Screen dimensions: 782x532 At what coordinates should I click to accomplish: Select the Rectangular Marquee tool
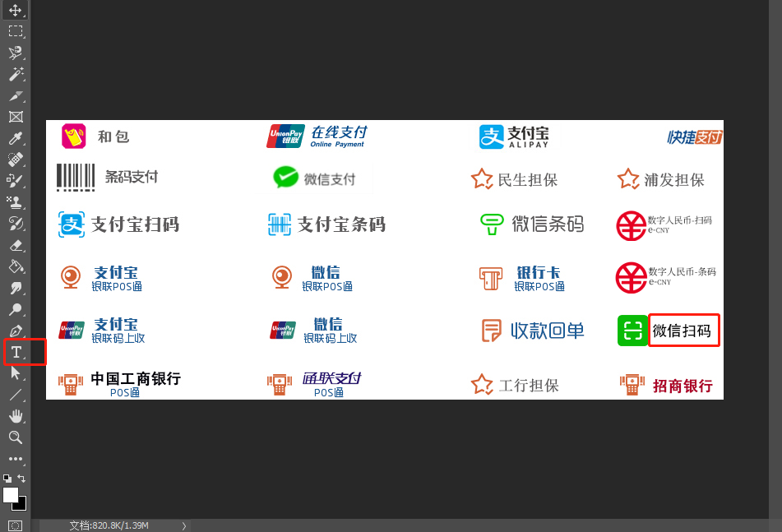[x=16, y=31]
